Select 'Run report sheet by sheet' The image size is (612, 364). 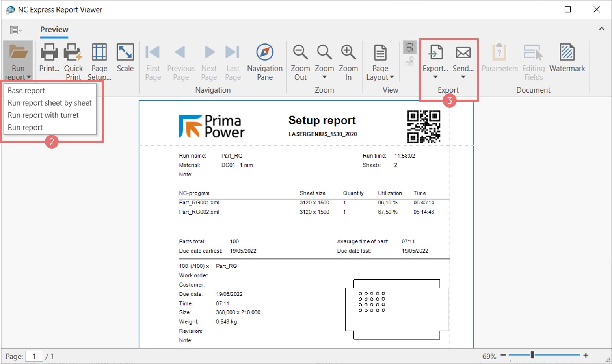(50, 103)
